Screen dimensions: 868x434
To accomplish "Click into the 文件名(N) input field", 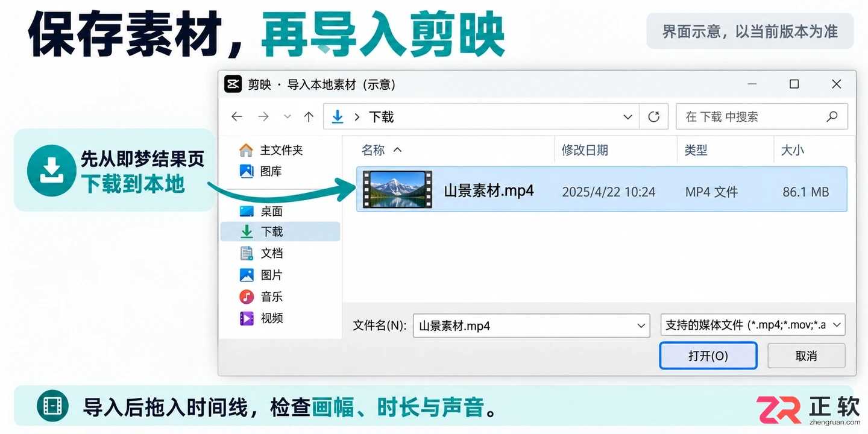I will [x=531, y=325].
